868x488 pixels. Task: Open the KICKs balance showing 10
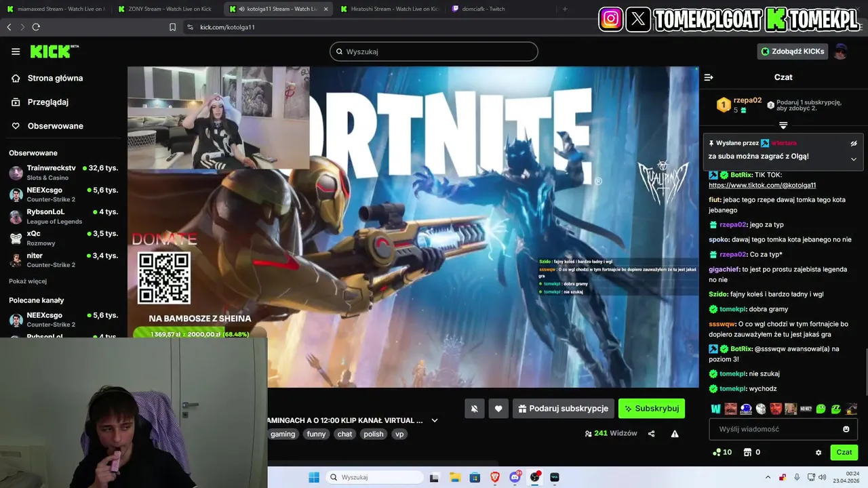(722, 452)
